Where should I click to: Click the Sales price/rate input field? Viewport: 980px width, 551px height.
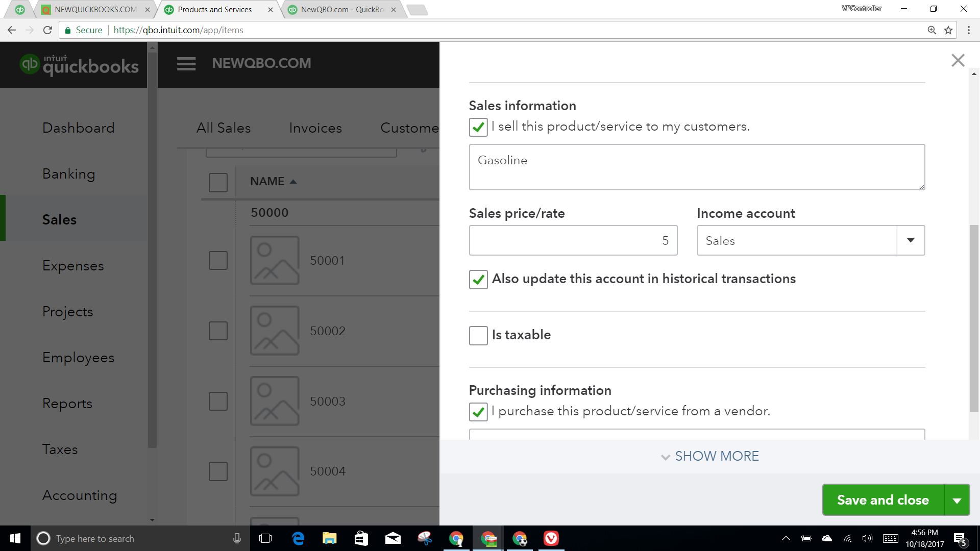click(x=573, y=240)
